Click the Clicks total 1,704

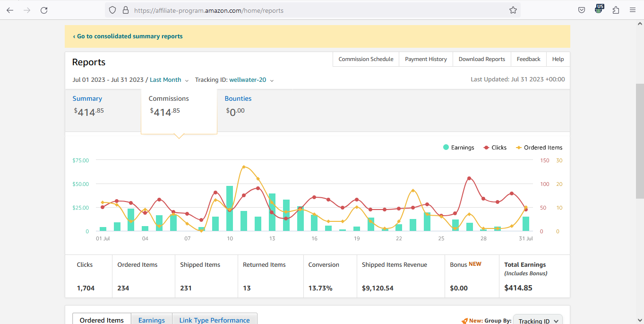(86, 288)
